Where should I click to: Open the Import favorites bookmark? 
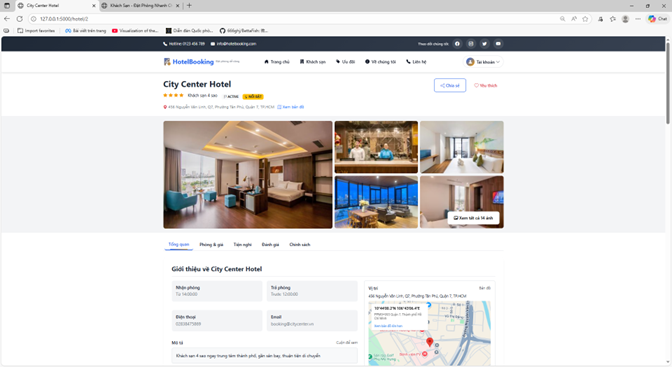(36, 30)
